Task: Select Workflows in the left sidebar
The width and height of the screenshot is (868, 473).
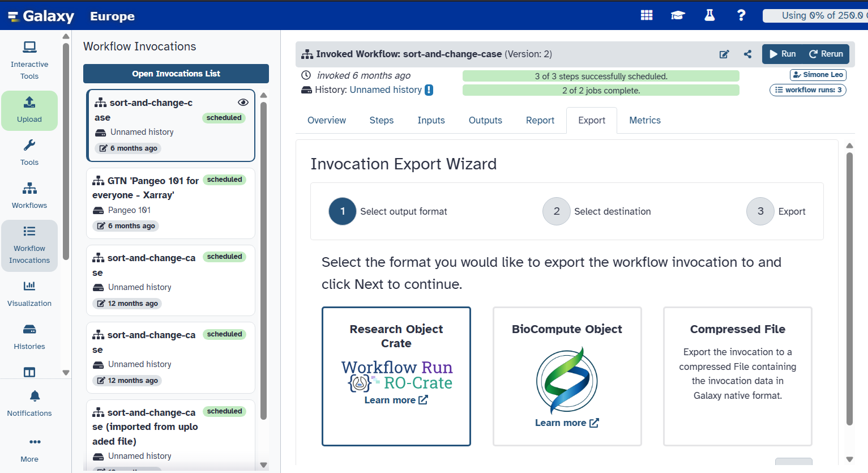Action: [x=29, y=195]
